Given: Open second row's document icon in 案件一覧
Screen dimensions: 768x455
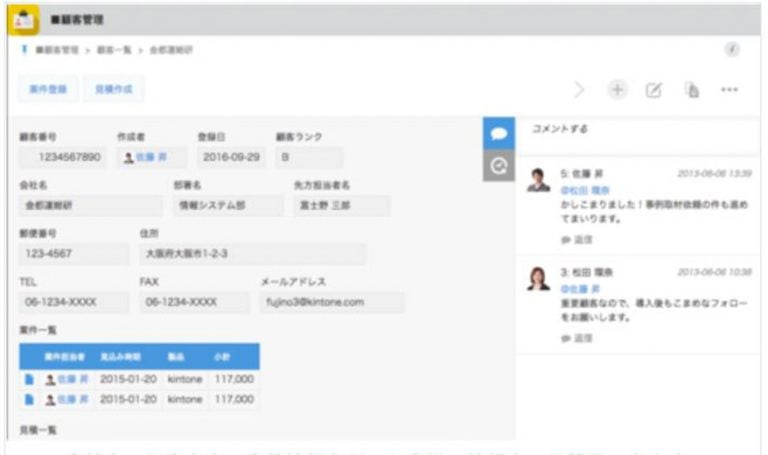Looking at the screenshot, I should point(27,399).
